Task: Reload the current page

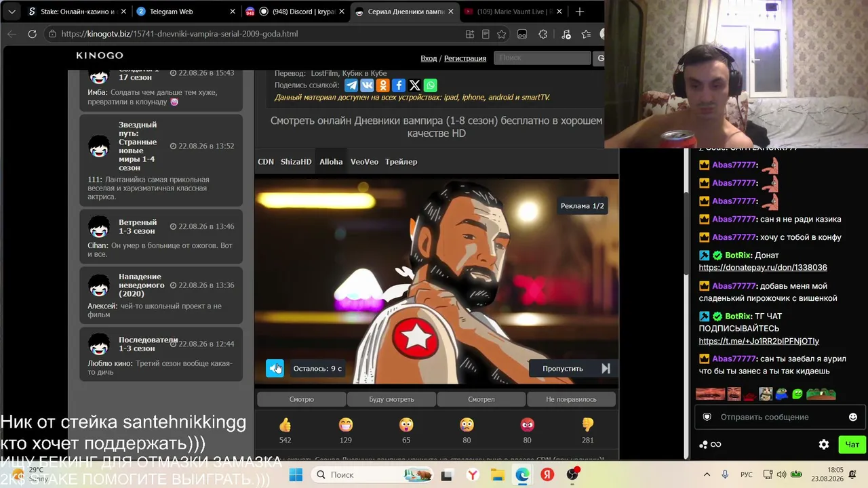Action: [x=32, y=34]
